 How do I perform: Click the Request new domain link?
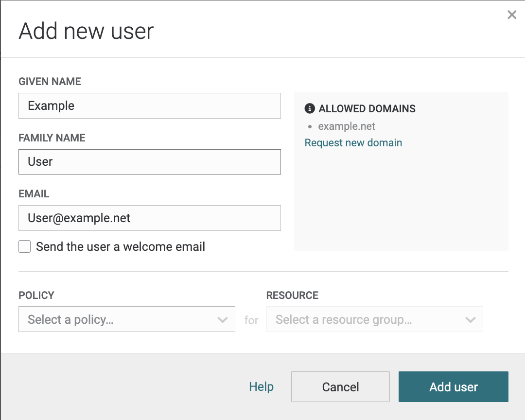pyautogui.click(x=353, y=142)
